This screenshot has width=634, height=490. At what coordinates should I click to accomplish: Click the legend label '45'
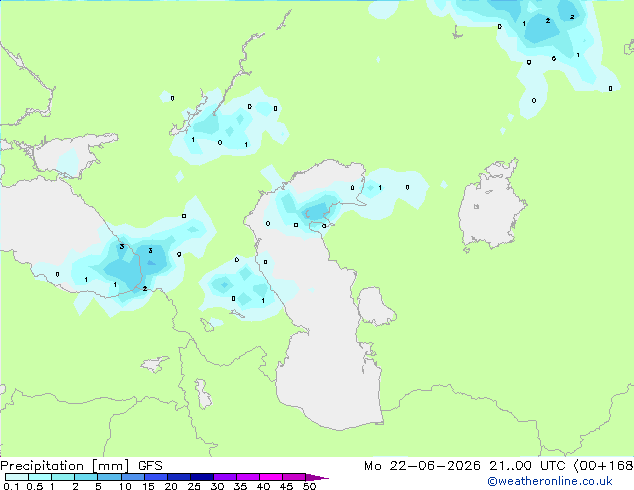point(286,486)
